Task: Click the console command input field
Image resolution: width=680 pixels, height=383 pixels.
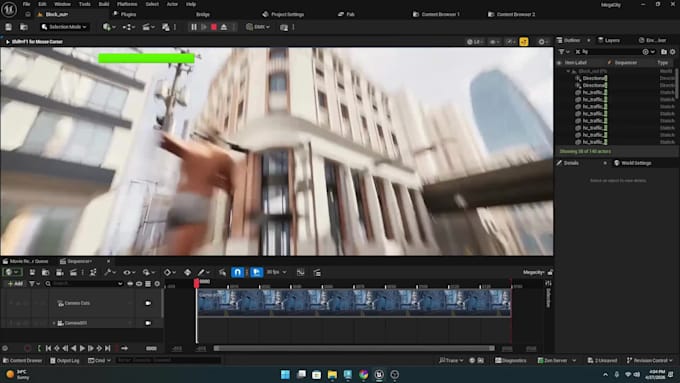Action: (168, 360)
